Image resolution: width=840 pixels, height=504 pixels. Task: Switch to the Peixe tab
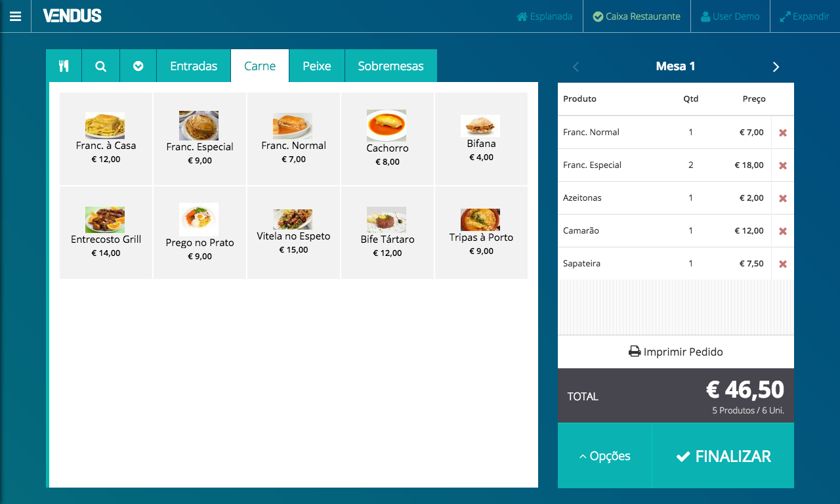(316, 66)
